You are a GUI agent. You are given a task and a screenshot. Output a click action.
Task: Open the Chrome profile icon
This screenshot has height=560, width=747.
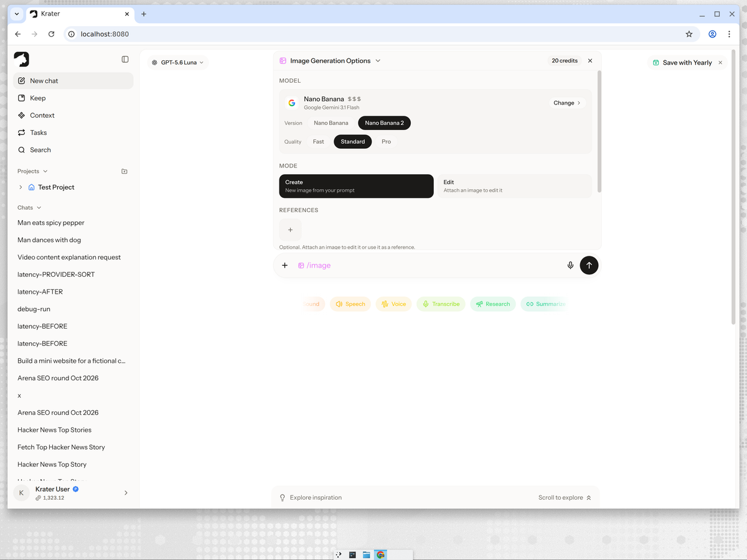click(x=712, y=34)
